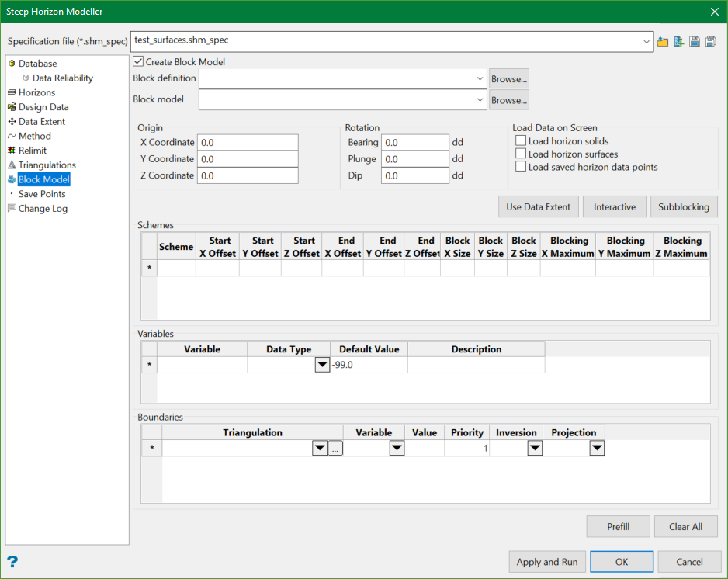Go to the Horizons section
This screenshot has width=728, height=579.
[x=36, y=92]
